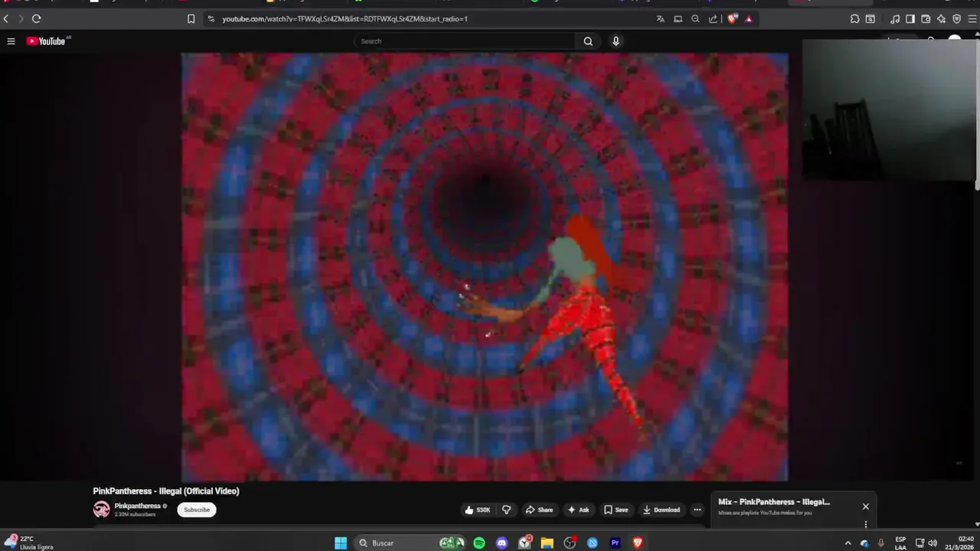This screenshot has height=551, width=980.
Task: Open OBS Studio from the taskbar
Action: 570,543
